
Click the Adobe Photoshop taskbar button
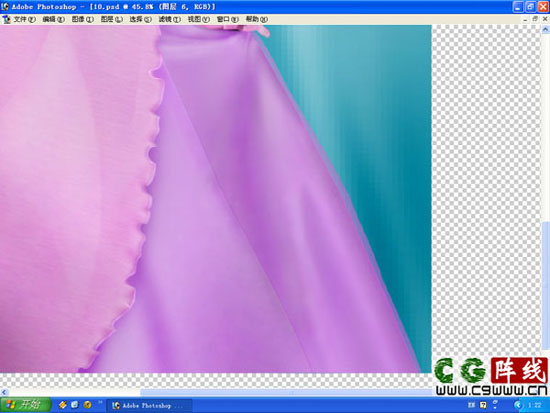[149, 406]
